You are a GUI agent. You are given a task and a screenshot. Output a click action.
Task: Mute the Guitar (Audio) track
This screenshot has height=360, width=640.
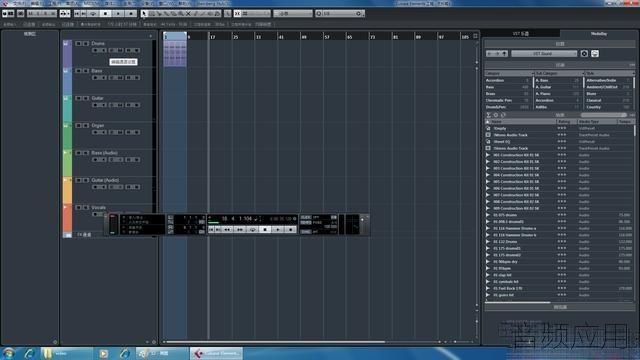pyautogui.click(x=78, y=180)
